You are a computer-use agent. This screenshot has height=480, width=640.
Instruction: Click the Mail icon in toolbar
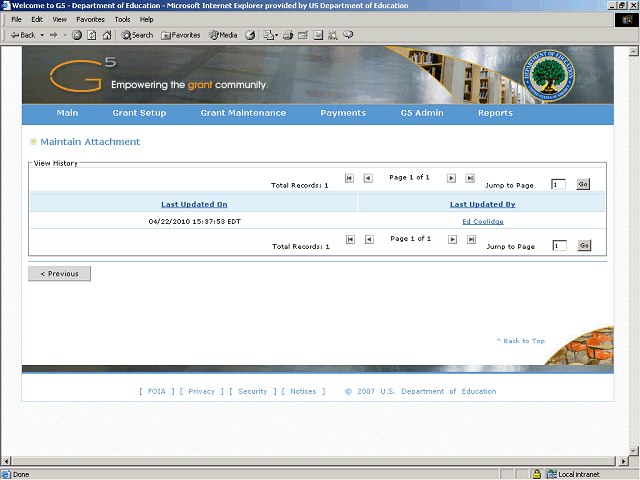(x=270, y=35)
